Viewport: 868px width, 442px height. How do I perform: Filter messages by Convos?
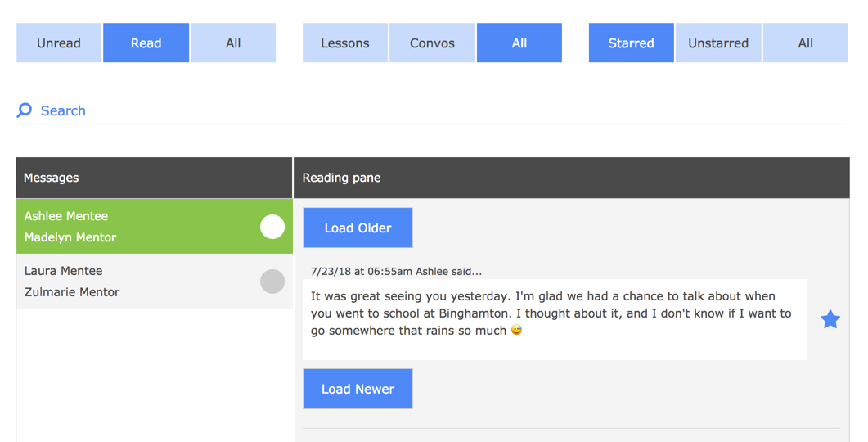432,43
